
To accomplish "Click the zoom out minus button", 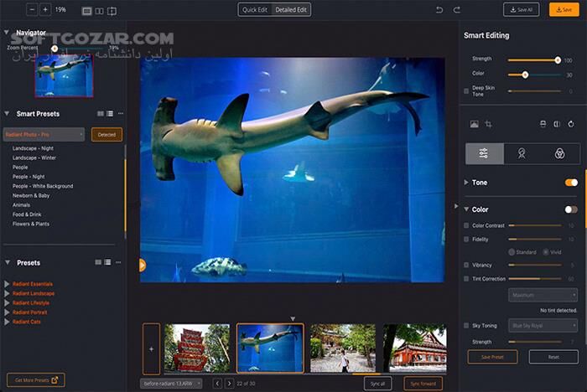I will click(x=32, y=10).
